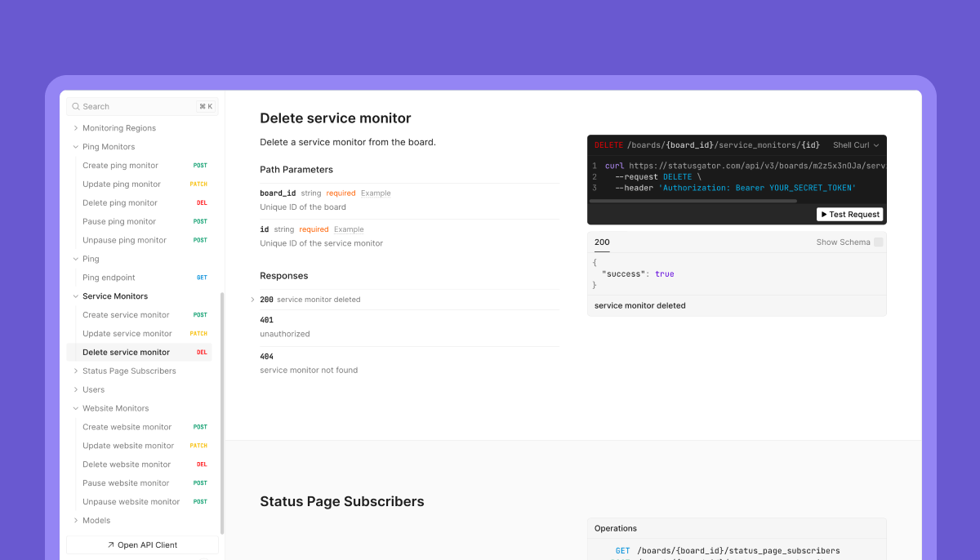980x560 pixels.
Task: Enable the Show Schema checkbox
Action: [x=878, y=242]
